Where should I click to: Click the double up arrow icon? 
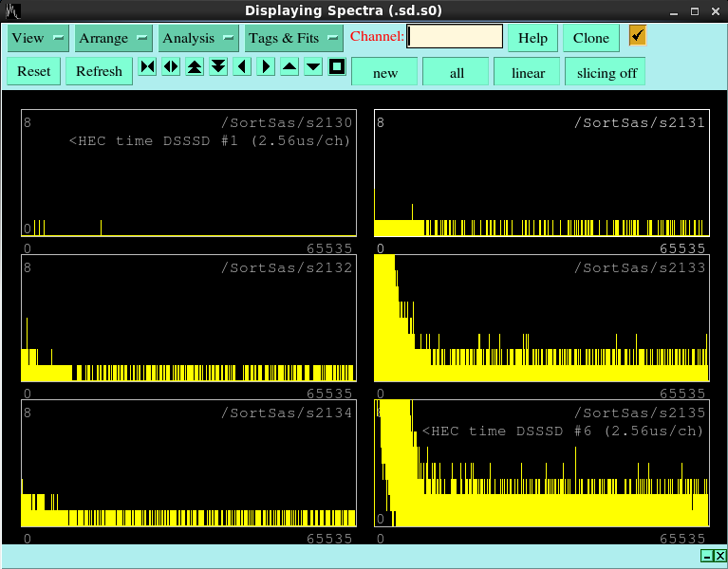coord(195,66)
